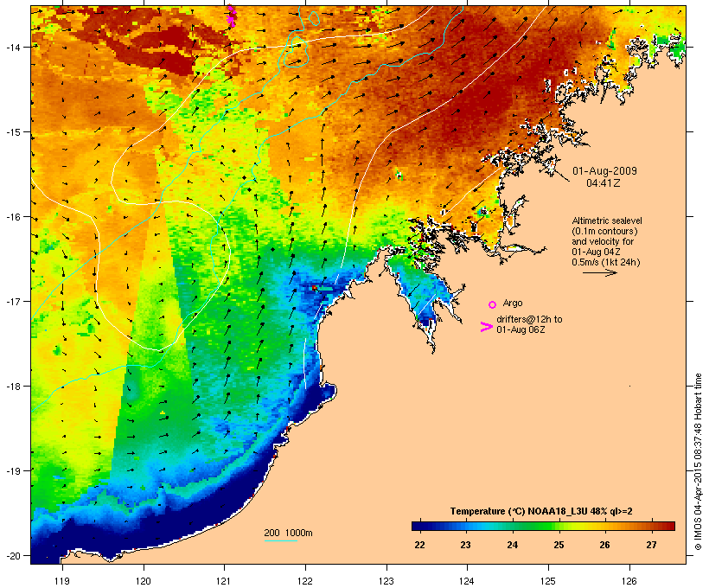Click the 0.5m/s velocity reference arrow
The width and height of the screenshot is (709, 588).
click(x=599, y=272)
